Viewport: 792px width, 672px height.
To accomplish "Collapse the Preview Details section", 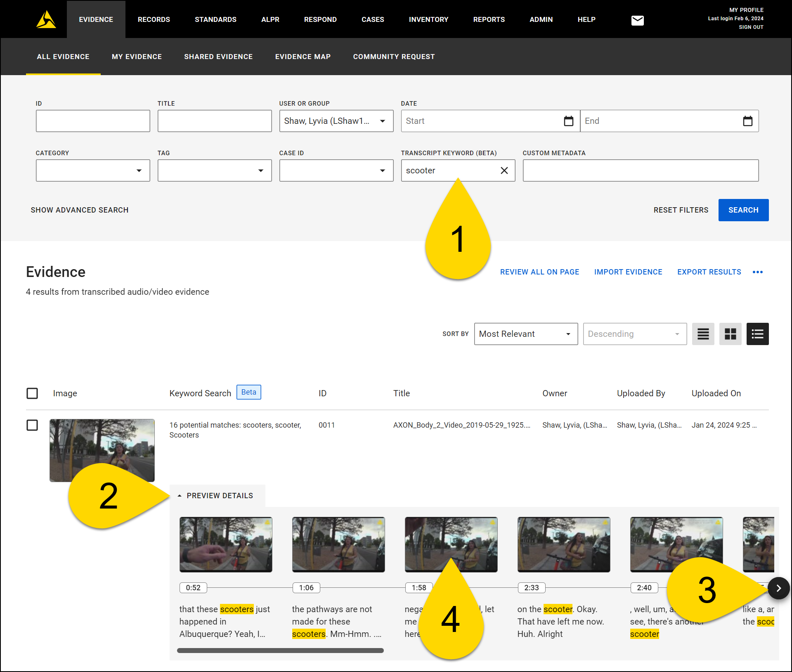I will pyautogui.click(x=215, y=496).
